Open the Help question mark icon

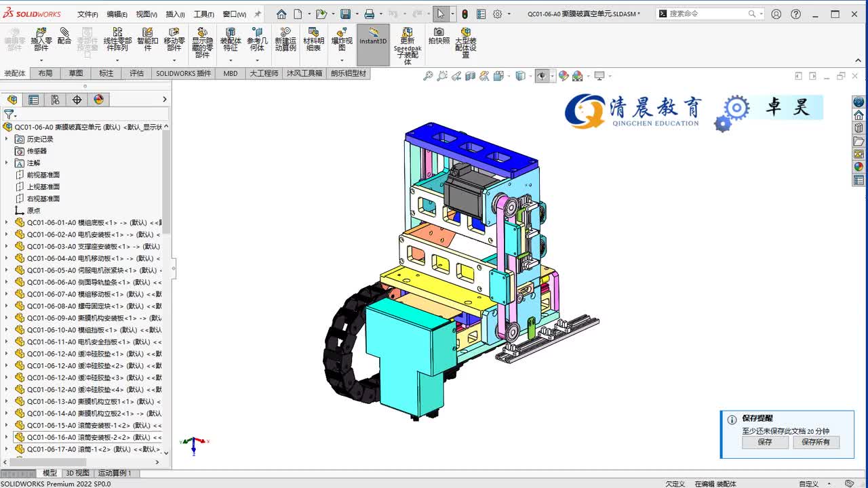[796, 14]
